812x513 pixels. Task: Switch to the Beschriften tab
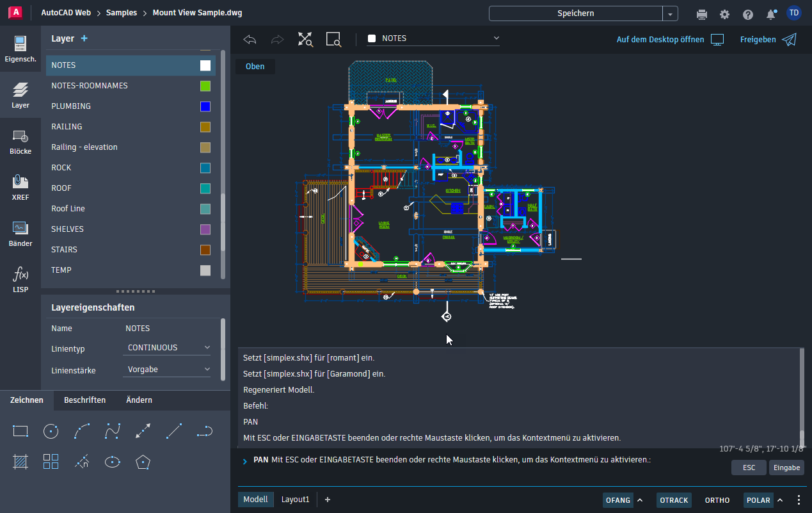click(84, 400)
